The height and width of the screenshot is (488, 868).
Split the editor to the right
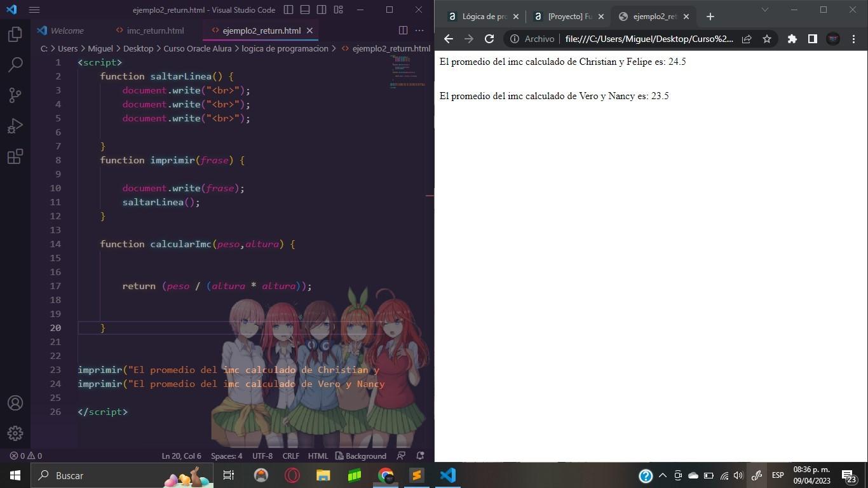coord(403,30)
